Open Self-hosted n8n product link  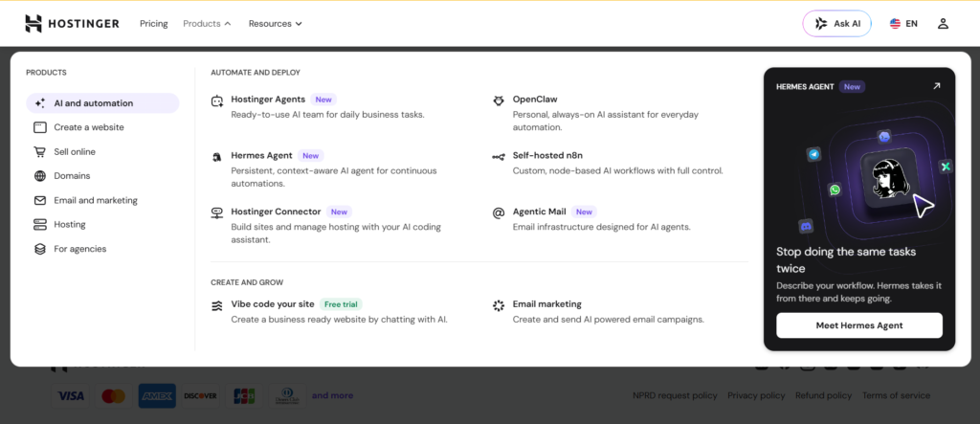(547, 156)
